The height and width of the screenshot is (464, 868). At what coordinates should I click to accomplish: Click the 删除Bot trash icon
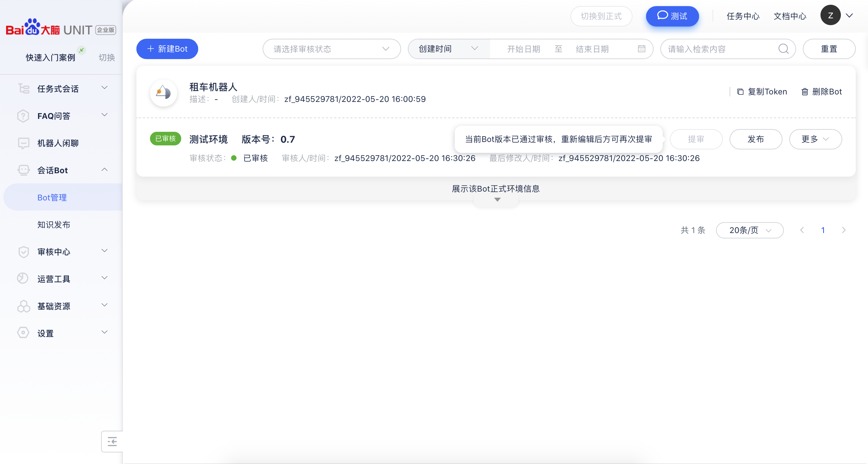pos(805,92)
